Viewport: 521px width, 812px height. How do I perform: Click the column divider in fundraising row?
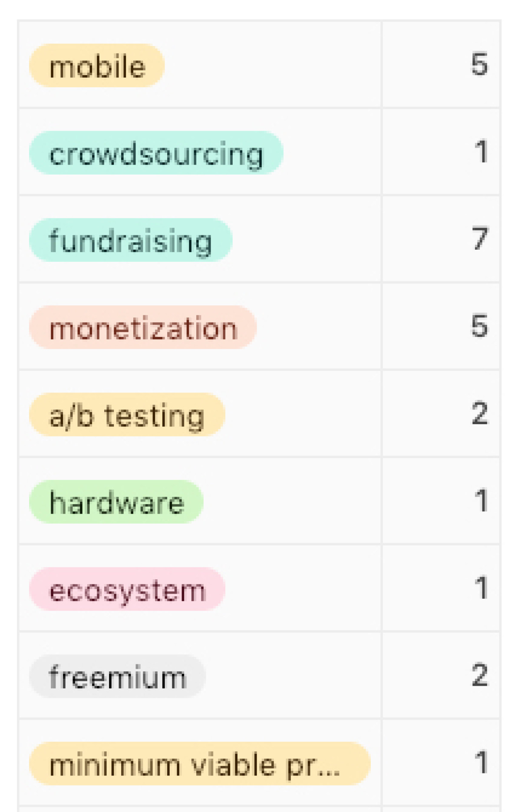pyautogui.click(x=382, y=240)
